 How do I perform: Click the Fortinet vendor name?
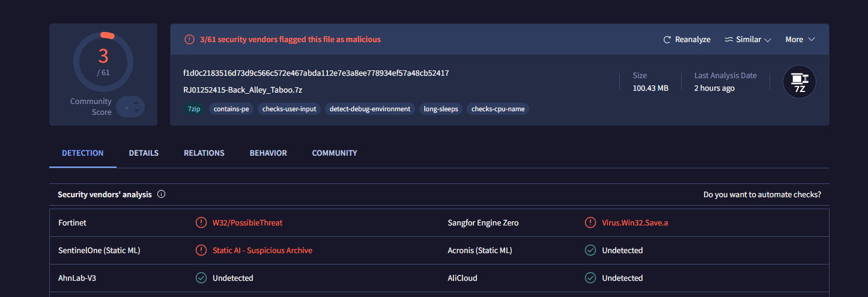tap(73, 222)
